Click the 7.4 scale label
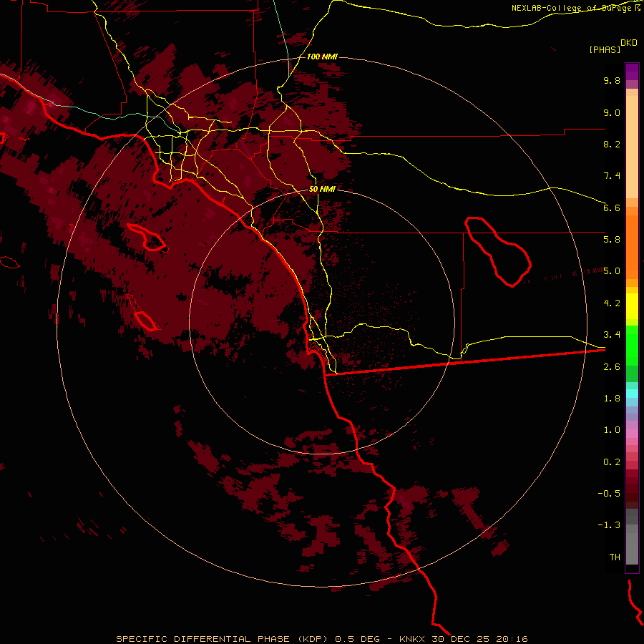The image size is (644, 644). tap(612, 176)
